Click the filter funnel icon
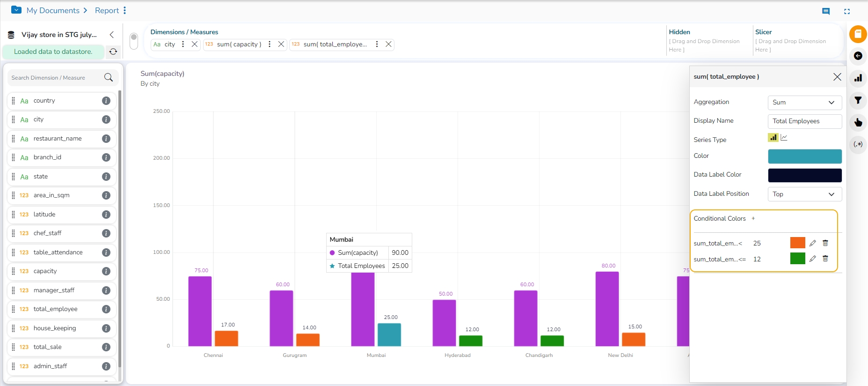 pos(858,100)
